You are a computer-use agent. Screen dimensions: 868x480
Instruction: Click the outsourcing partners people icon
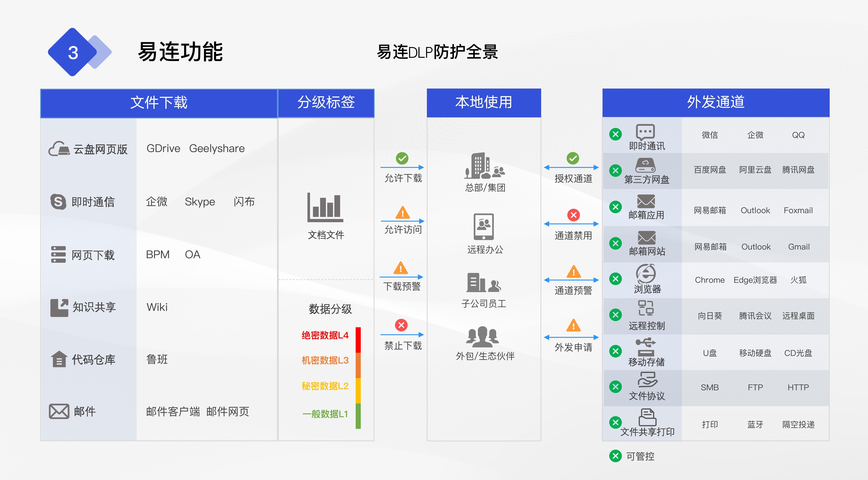tap(482, 336)
